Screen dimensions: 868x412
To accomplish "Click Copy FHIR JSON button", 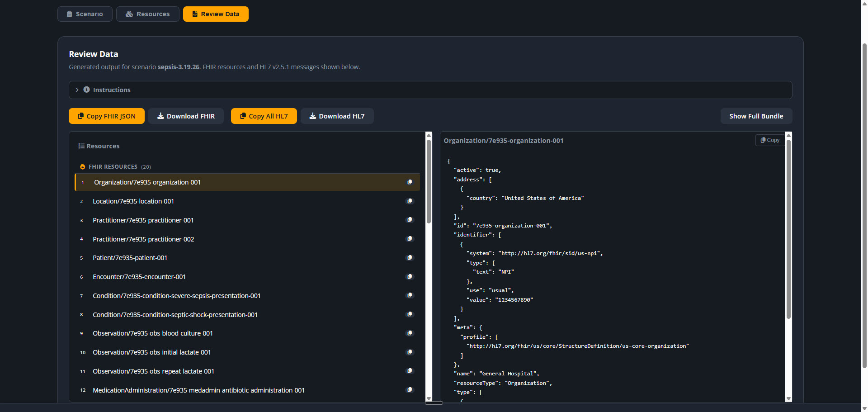I will [x=107, y=116].
